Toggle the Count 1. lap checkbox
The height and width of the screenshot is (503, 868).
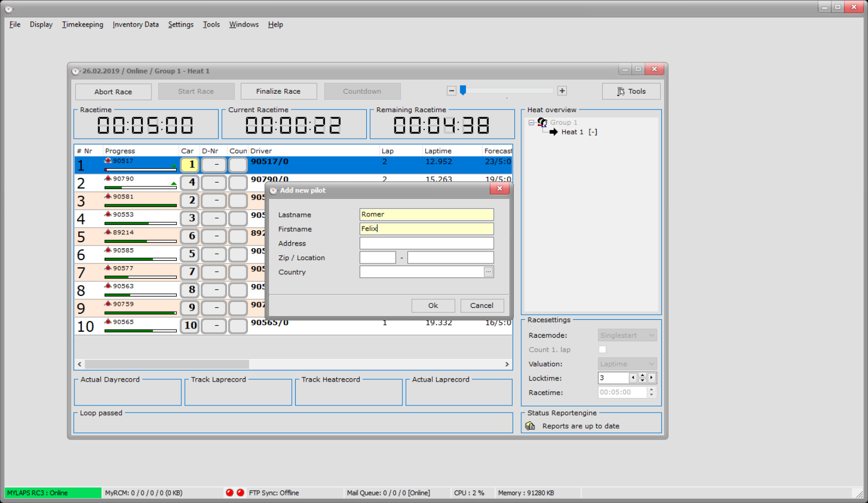click(602, 350)
